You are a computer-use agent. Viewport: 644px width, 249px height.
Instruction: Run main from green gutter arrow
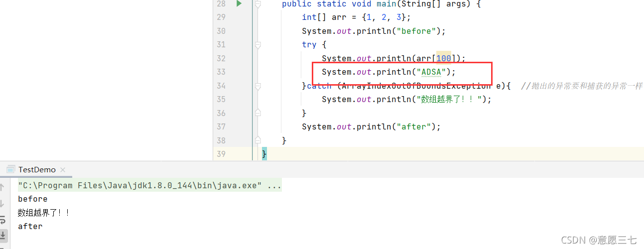tap(239, 3)
